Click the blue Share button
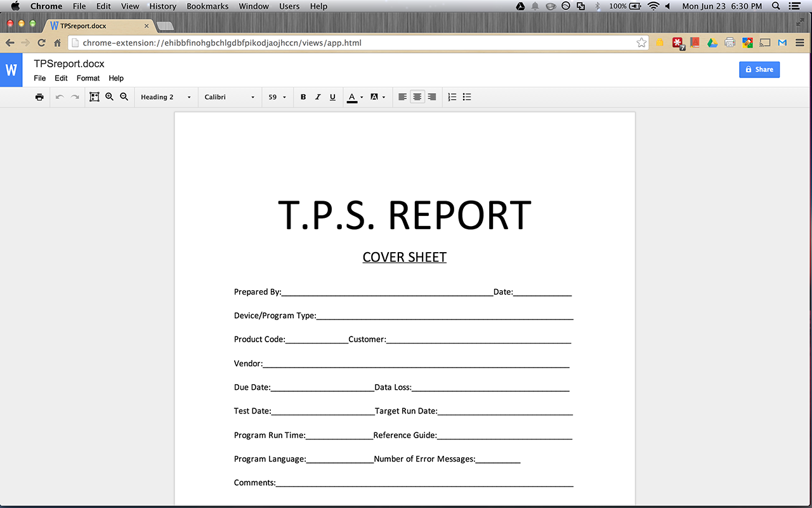Screen dimensions: 812x508 [759, 69]
